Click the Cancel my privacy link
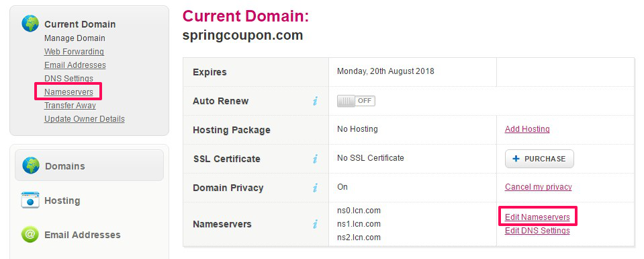Screen dimensions: 644x259 point(539,187)
